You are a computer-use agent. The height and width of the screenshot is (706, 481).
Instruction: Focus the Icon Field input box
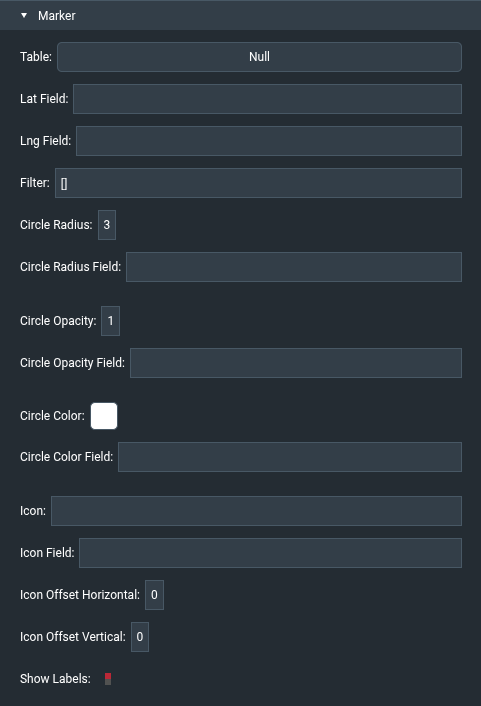(270, 553)
